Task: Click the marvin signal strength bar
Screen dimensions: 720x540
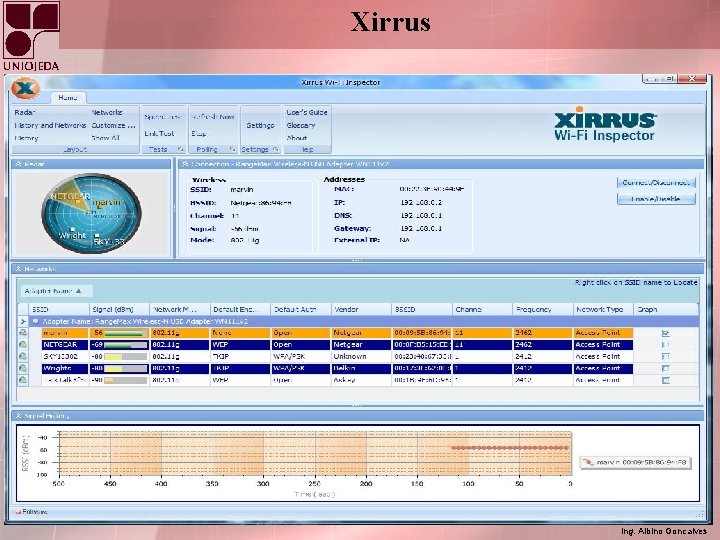Action: tap(126, 333)
